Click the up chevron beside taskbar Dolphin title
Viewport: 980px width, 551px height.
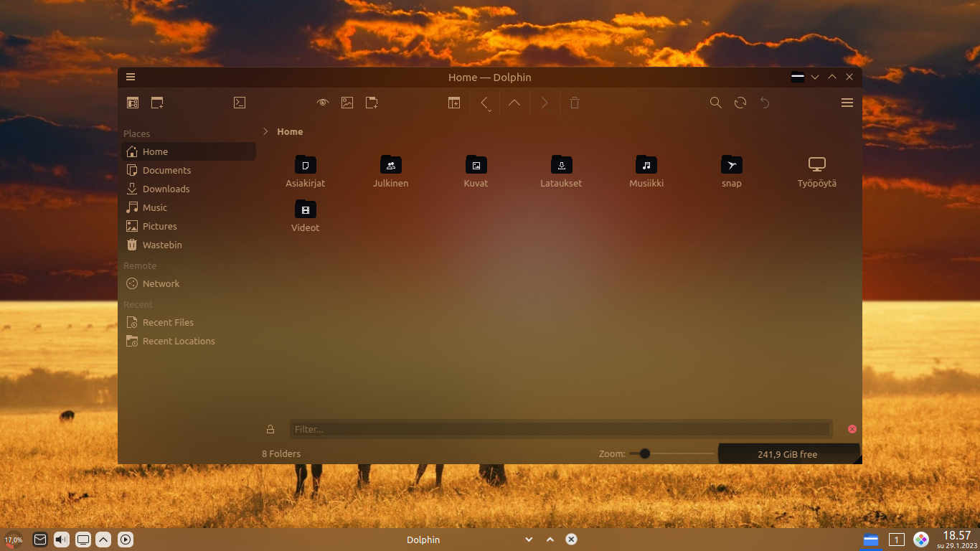550,540
